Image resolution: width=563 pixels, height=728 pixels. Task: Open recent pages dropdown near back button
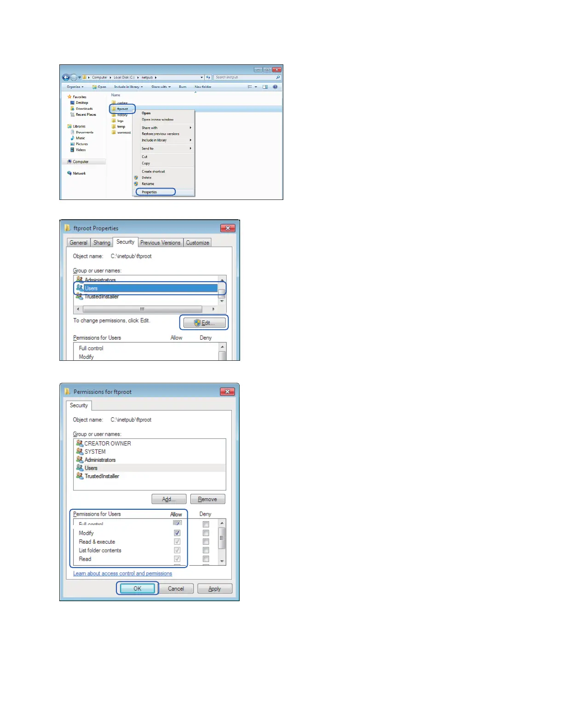tap(80, 77)
